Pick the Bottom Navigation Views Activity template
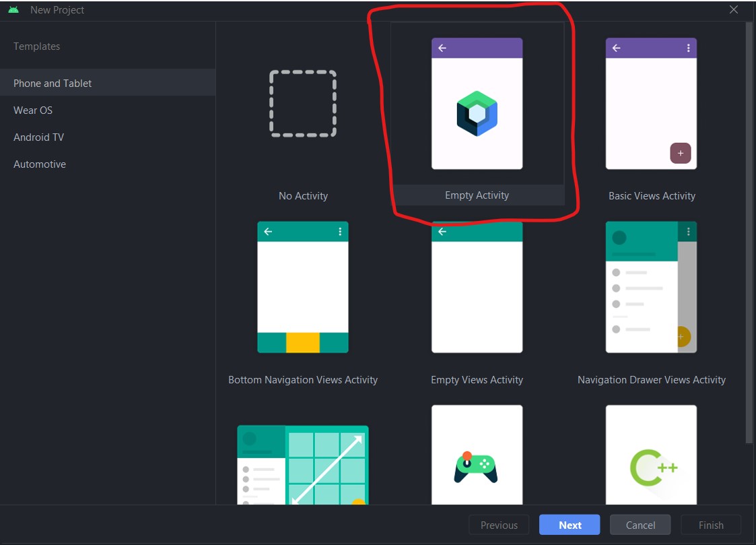This screenshot has height=545, width=756. click(303, 287)
